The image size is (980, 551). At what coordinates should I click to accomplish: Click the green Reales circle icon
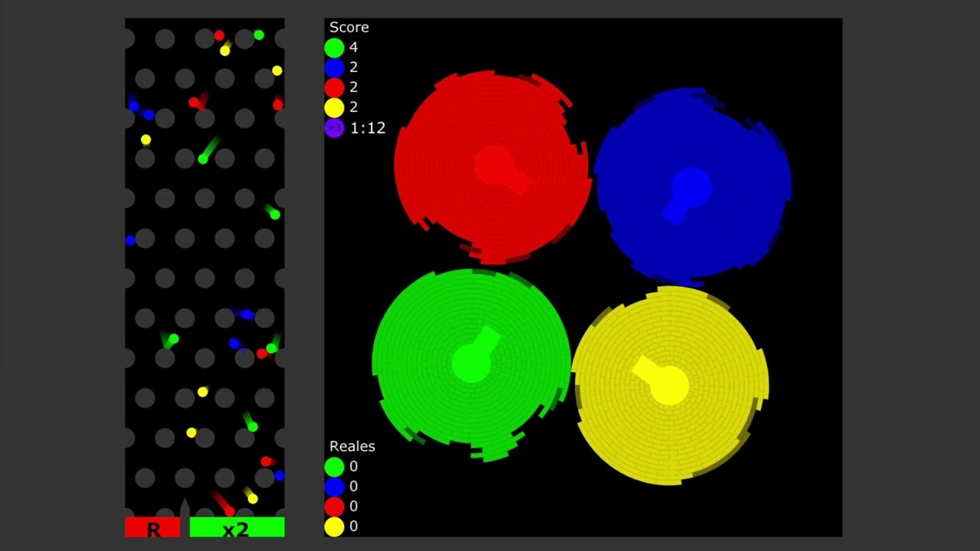pos(335,467)
